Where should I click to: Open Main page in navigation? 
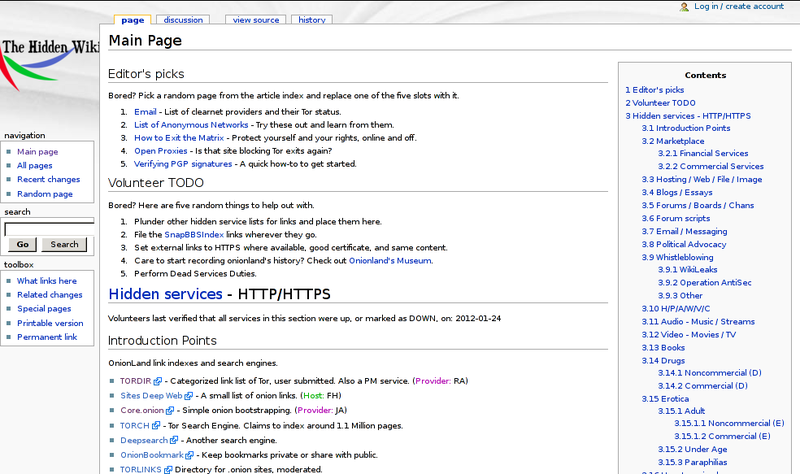pos(37,152)
